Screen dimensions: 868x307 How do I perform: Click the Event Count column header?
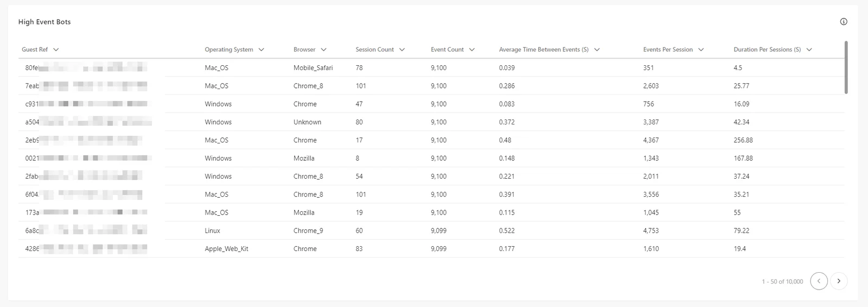tap(448, 49)
